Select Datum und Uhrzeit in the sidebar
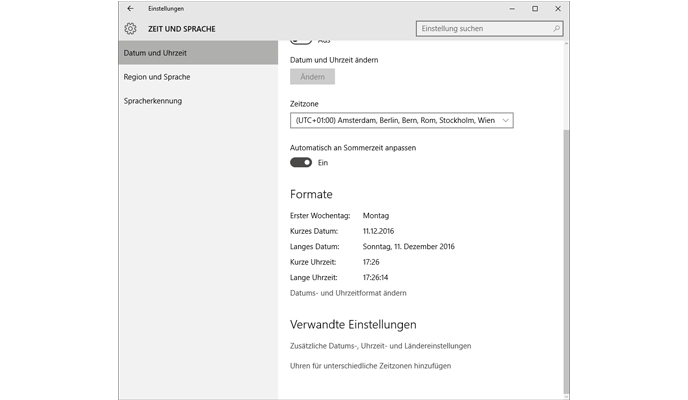Image resolution: width=688 pixels, height=400 pixels. coord(197,53)
